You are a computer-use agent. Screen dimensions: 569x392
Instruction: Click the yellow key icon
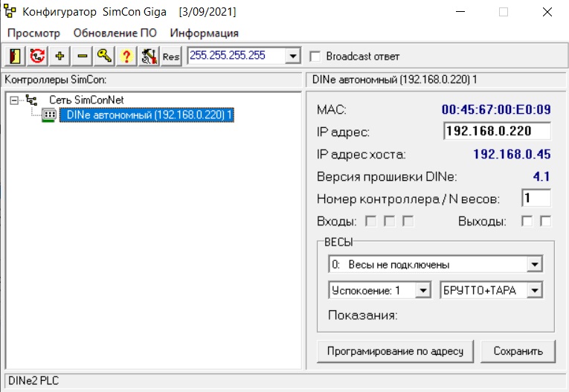pos(105,57)
